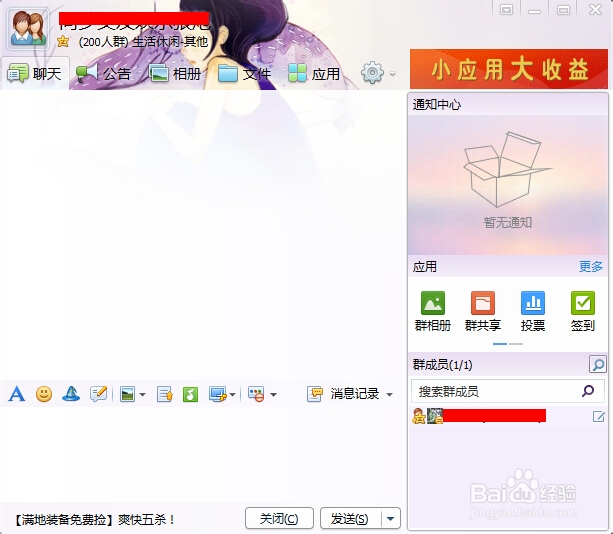Click the 满地装备免费捡 ad link
Screen dimensions: 613x534
(94, 520)
